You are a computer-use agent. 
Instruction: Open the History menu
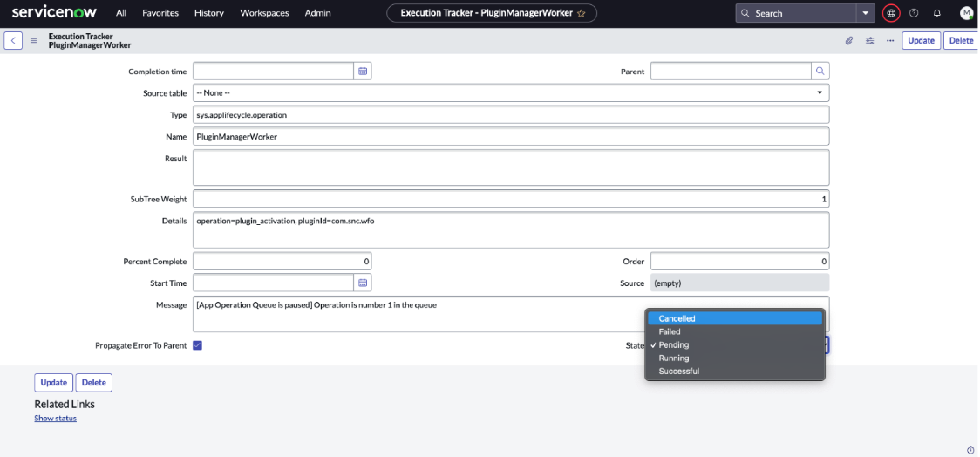pyautogui.click(x=208, y=13)
